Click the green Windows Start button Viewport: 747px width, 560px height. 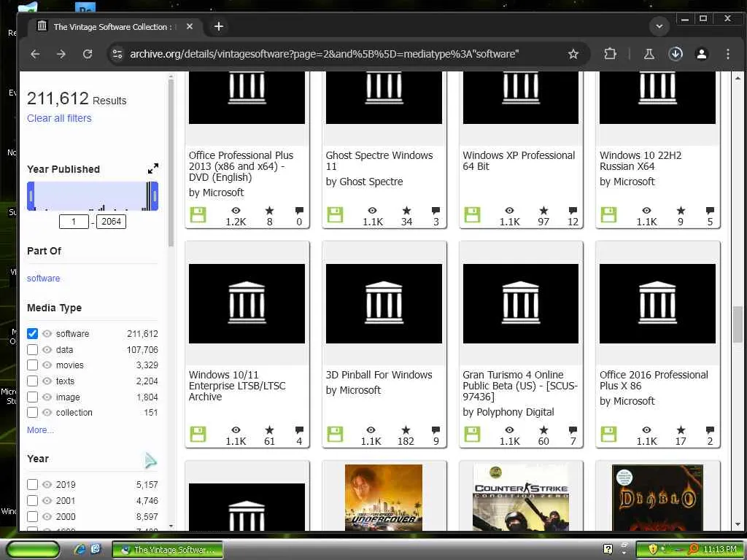32,550
